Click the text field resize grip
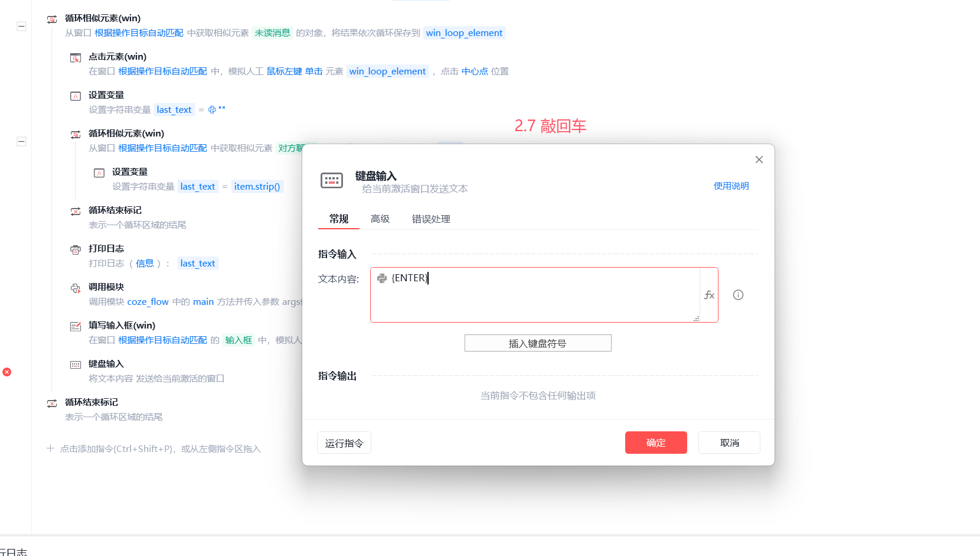This screenshot has width=980, height=556. click(696, 318)
